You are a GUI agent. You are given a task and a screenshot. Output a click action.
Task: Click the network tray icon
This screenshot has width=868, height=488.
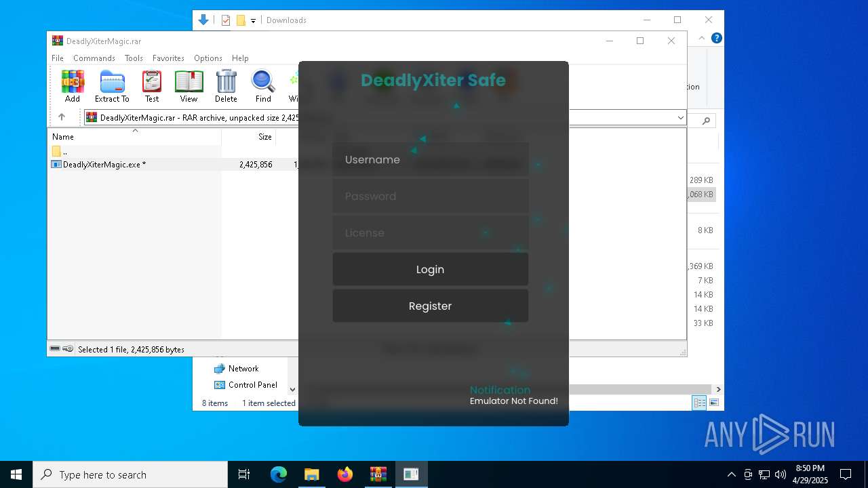(x=764, y=474)
